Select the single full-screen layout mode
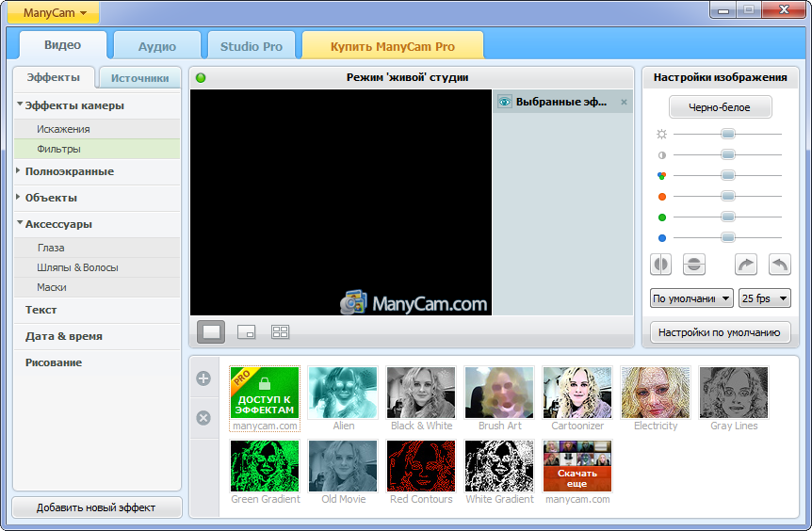 point(212,331)
